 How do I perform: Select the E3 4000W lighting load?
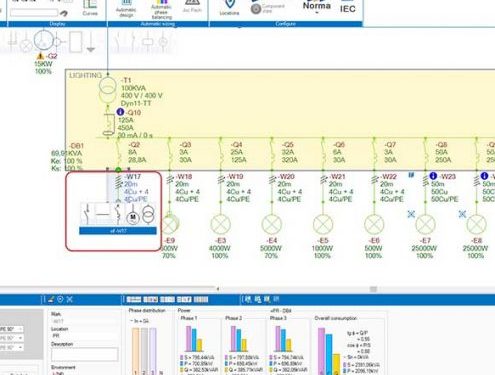(220, 224)
